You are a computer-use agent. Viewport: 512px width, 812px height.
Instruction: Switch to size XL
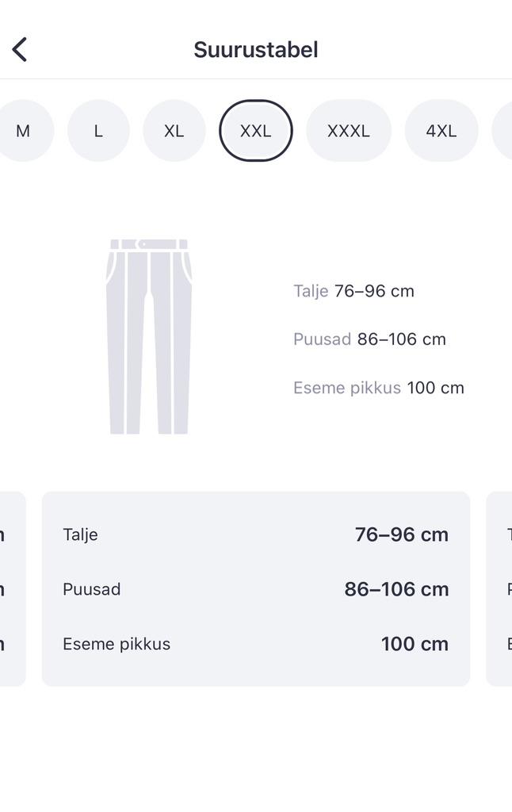174,131
